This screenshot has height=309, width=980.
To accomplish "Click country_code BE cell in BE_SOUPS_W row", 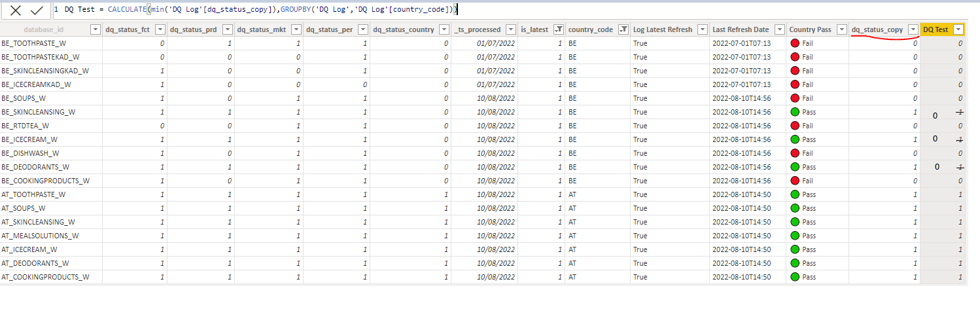I will click(x=598, y=98).
